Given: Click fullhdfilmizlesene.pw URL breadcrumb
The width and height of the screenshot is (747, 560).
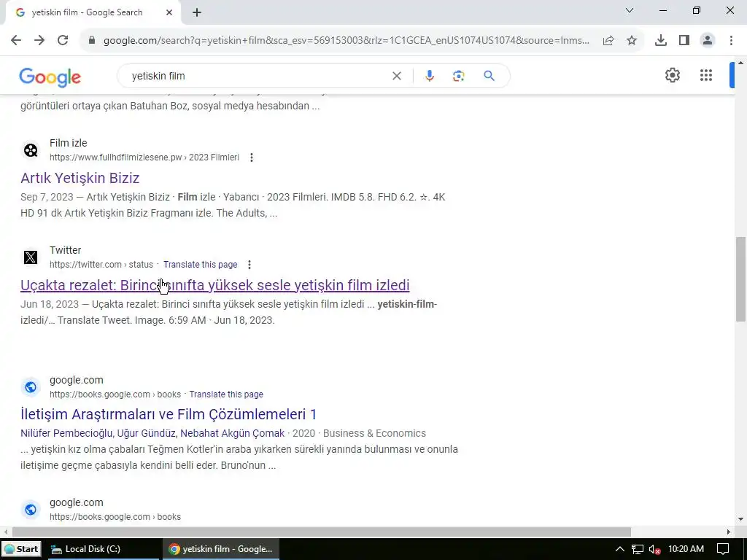Looking at the screenshot, I should point(144,157).
